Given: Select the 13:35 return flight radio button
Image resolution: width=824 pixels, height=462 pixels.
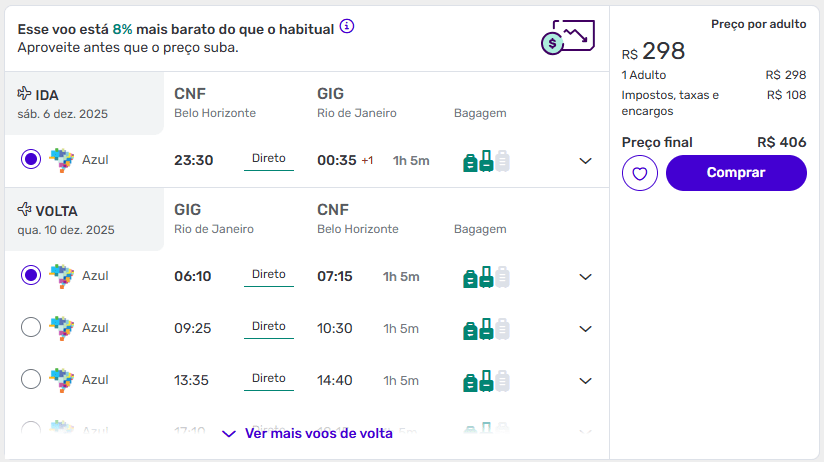Looking at the screenshot, I should [x=31, y=379].
